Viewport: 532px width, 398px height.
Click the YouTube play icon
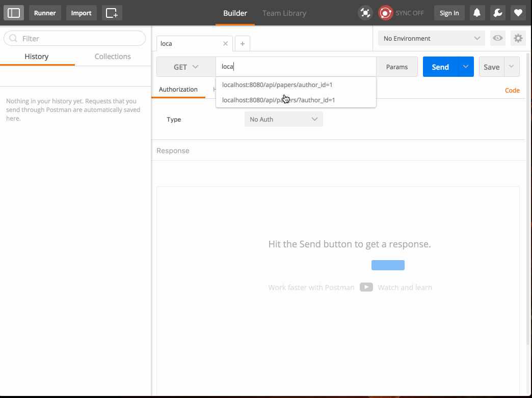(x=366, y=287)
